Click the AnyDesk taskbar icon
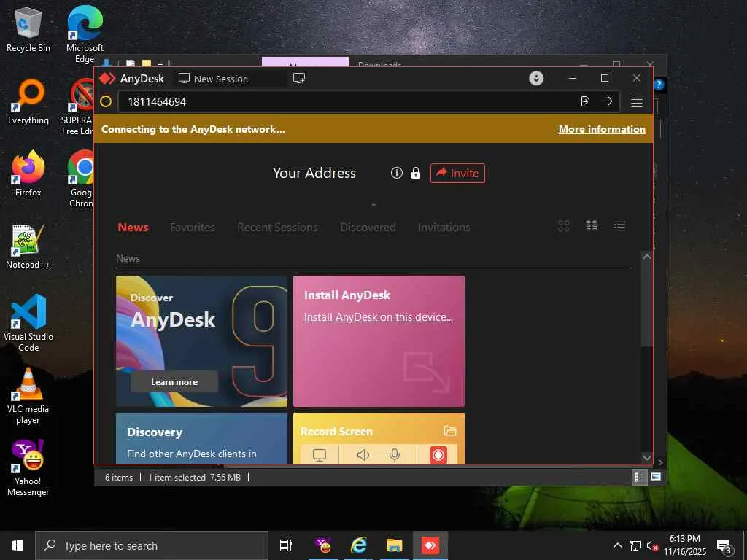Screen dimensions: 747x560 [x=430, y=545]
